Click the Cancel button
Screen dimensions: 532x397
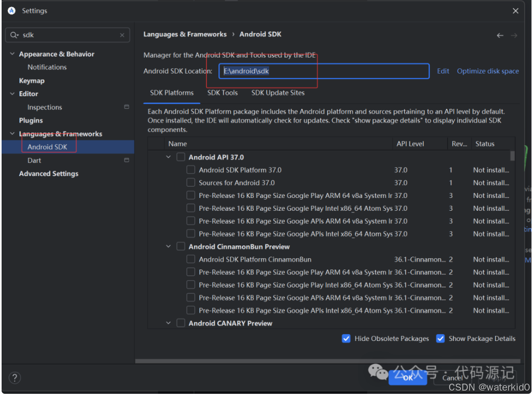coord(452,378)
